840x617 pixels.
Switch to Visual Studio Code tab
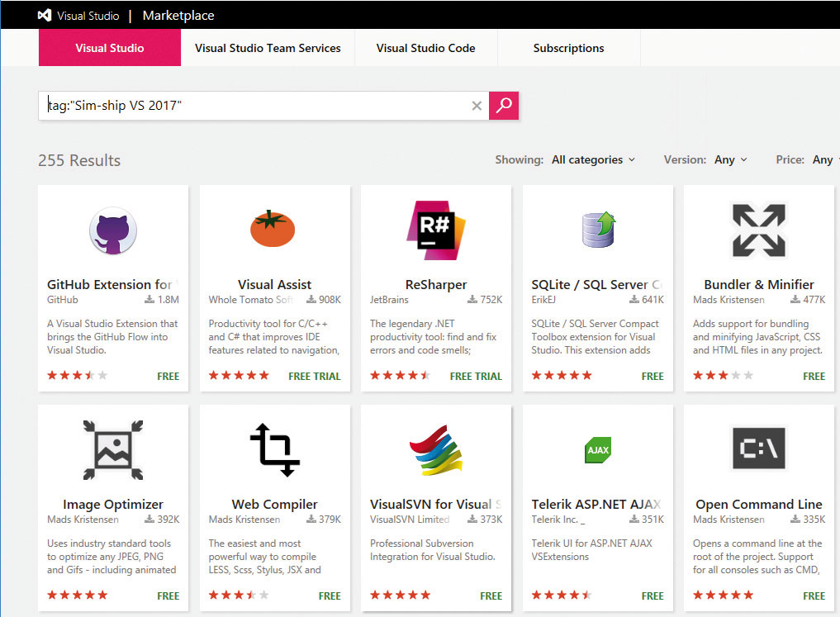pyautogui.click(x=426, y=48)
